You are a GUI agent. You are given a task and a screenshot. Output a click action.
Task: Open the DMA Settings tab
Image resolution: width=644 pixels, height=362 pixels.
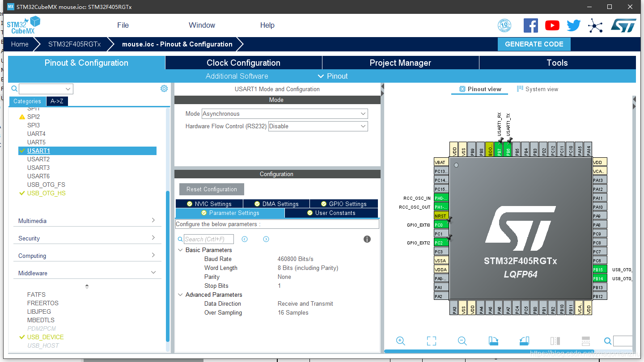click(276, 204)
